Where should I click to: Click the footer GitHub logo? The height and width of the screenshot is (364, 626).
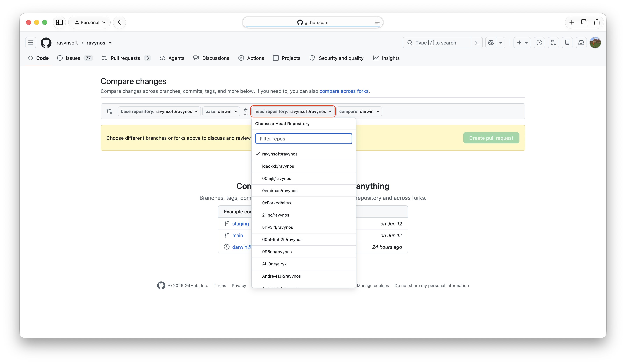click(x=161, y=285)
